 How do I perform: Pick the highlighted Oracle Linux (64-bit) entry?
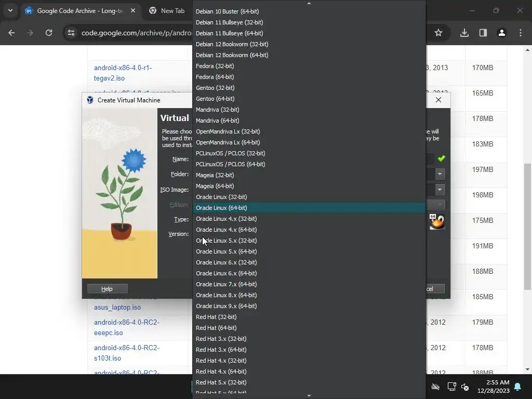click(x=309, y=208)
